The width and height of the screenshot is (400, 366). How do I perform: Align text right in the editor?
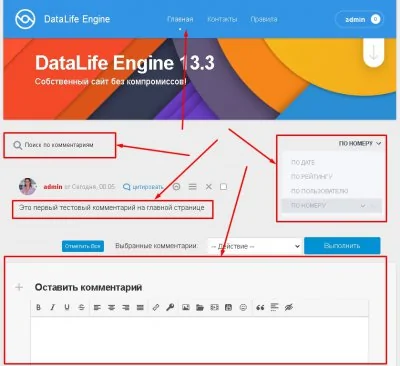pos(126,307)
